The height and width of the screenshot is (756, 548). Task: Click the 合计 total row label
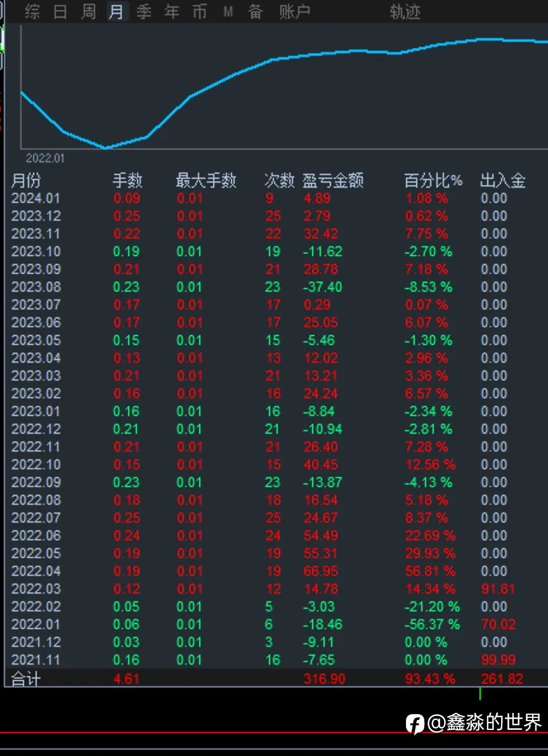tap(26, 679)
